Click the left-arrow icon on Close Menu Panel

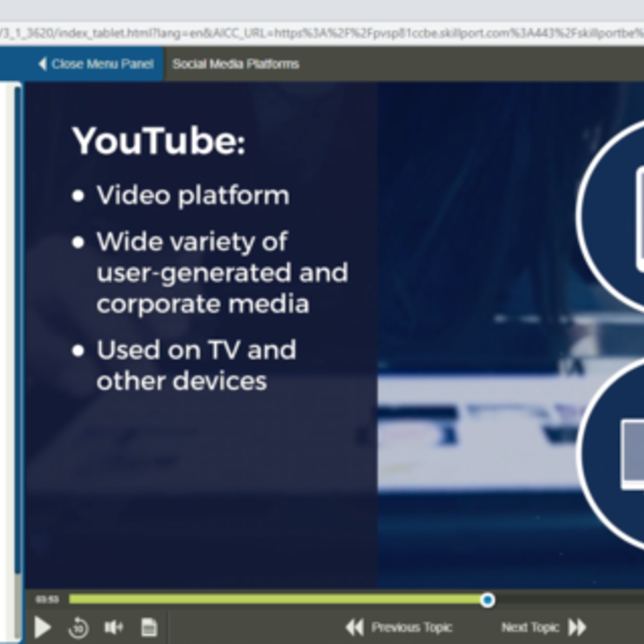tap(43, 64)
